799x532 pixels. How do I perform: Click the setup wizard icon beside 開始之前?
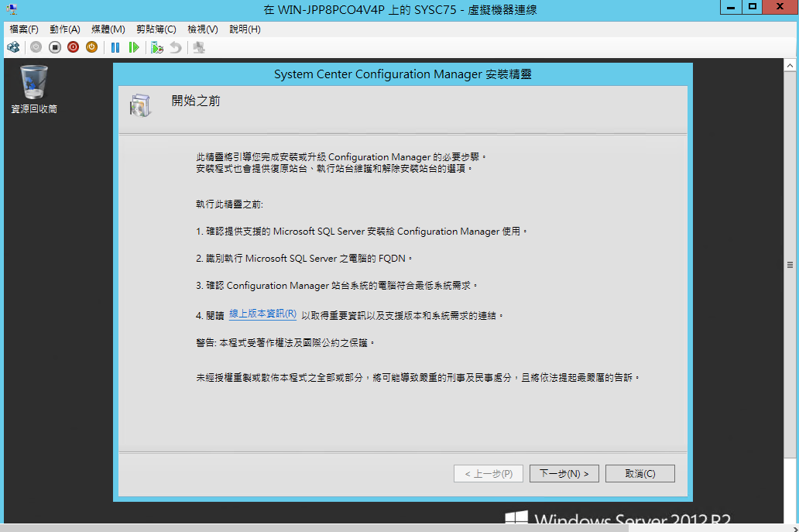(x=140, y=105)
